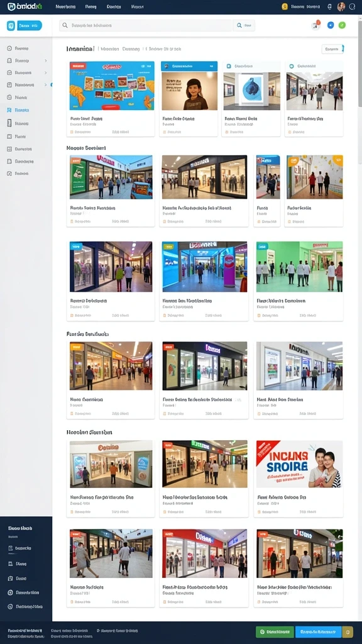
Task: Open the Incuna Sroire promotional banner thumbnail
Action: coord(299,464)
